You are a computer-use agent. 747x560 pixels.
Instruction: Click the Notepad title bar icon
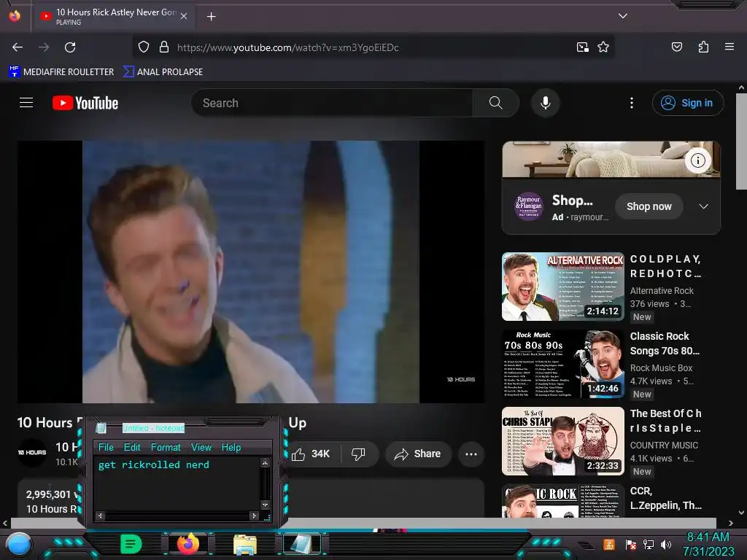tap(101, 427)
